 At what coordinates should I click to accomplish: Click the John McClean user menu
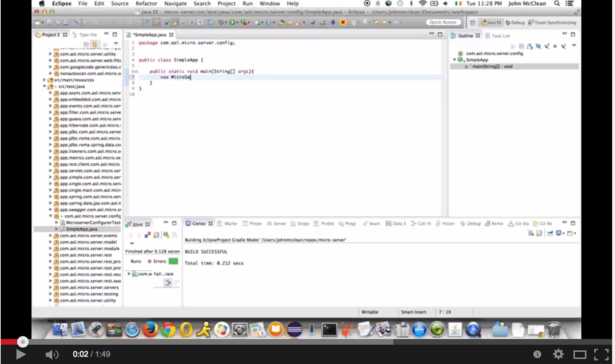527,4
